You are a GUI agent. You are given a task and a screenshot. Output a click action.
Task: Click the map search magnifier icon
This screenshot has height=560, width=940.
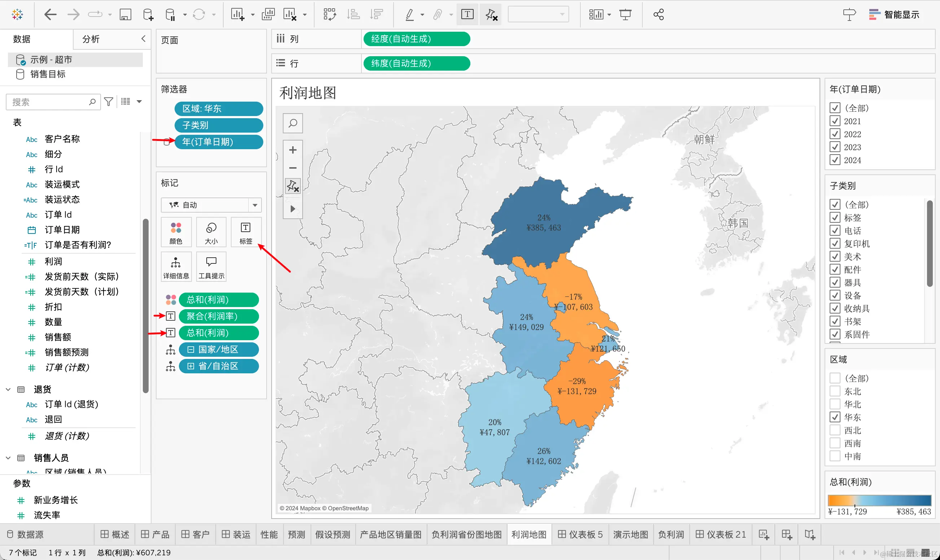pyautogui.click(x=293, y=123)
